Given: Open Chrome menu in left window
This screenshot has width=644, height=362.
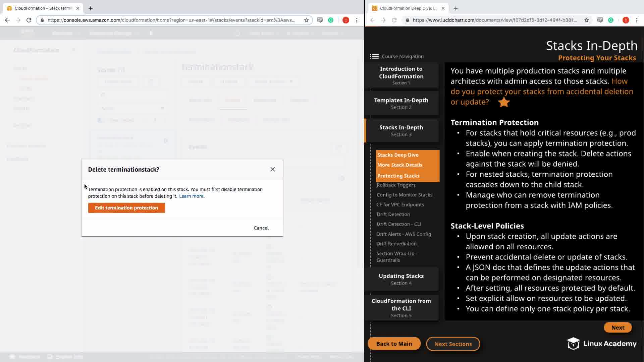Looking at the screenshot, I should [357, 20].
